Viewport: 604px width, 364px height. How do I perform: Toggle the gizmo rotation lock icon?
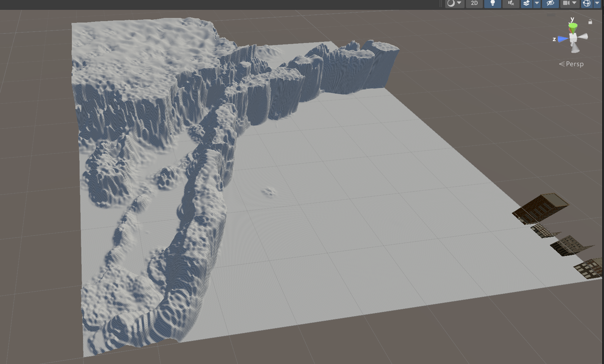(590, 22)
